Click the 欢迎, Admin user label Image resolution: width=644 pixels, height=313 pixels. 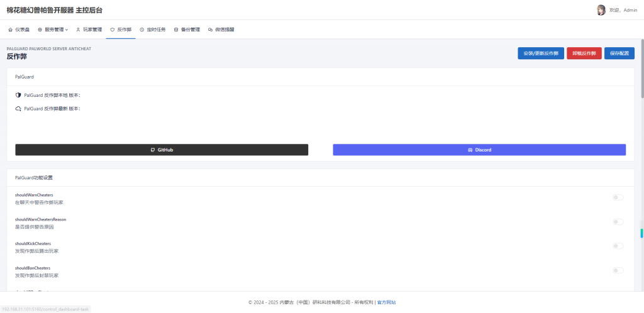(x=623, y=10)
